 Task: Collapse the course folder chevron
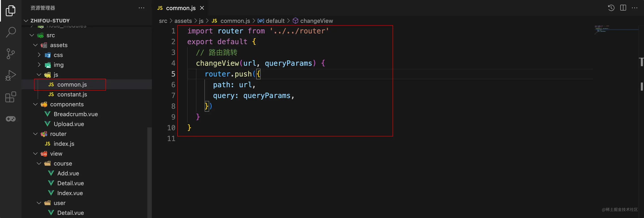39,163
